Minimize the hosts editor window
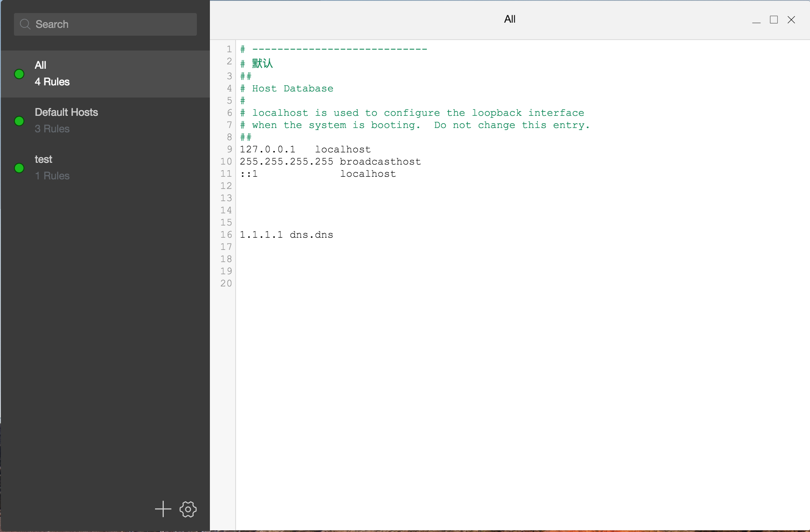Image resolution: width=810 pixels, height=532 pixels. tap(756, 20)
